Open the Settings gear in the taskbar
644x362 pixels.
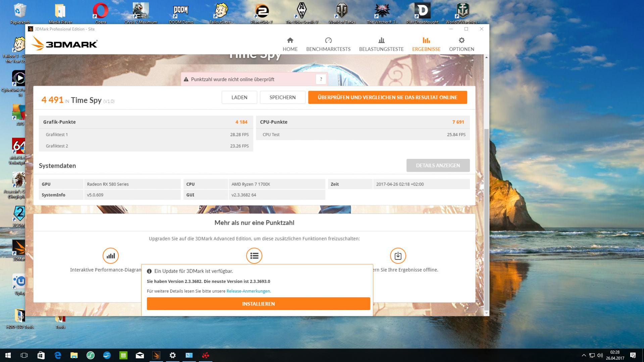172,355
